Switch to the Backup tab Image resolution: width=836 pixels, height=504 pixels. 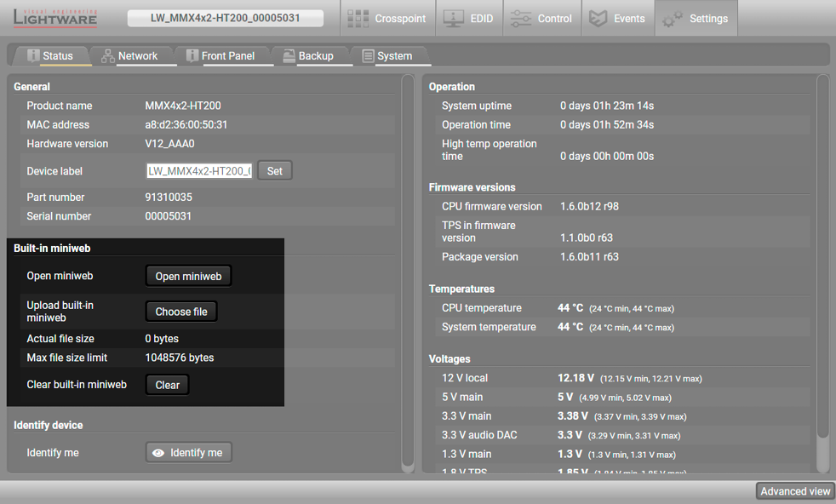pos(312,56)
